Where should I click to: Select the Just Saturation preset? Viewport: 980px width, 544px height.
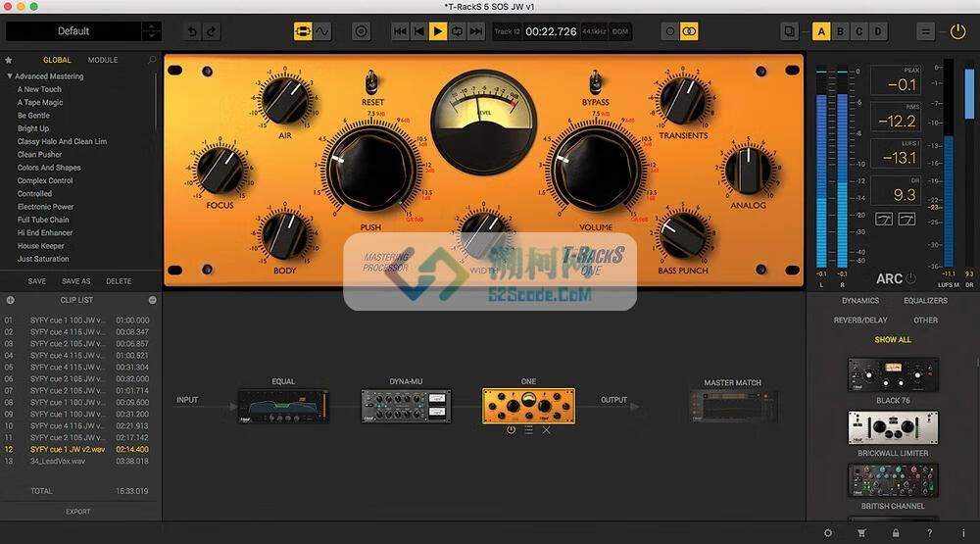click(x=43, y=259)
